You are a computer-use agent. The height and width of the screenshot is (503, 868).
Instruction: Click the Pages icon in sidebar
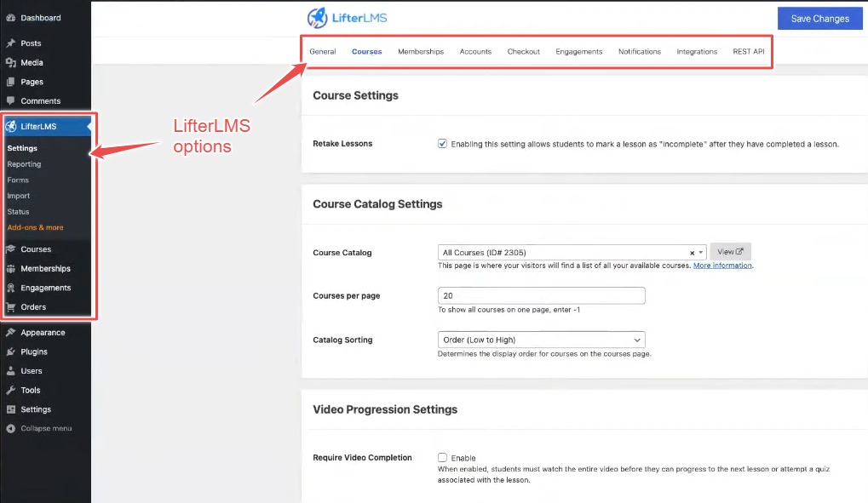point(10,82)
